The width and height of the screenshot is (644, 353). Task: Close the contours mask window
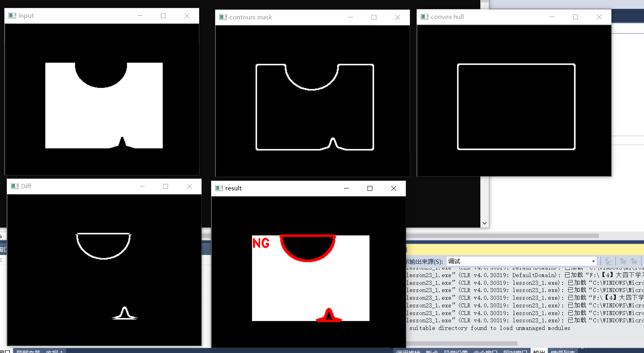[x=398, y=17]
